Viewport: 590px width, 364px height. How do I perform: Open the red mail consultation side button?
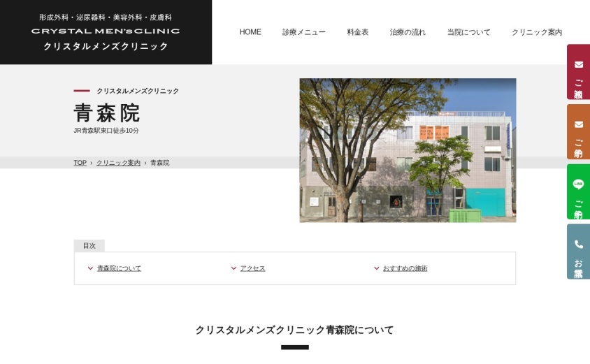click(x=578, y=72)
